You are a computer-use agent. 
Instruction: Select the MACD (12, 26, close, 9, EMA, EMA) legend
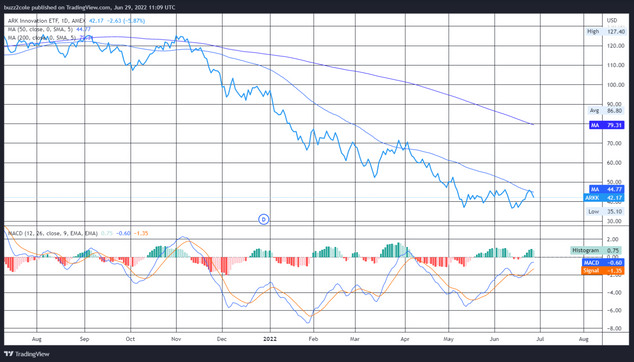tap(53, 233)
